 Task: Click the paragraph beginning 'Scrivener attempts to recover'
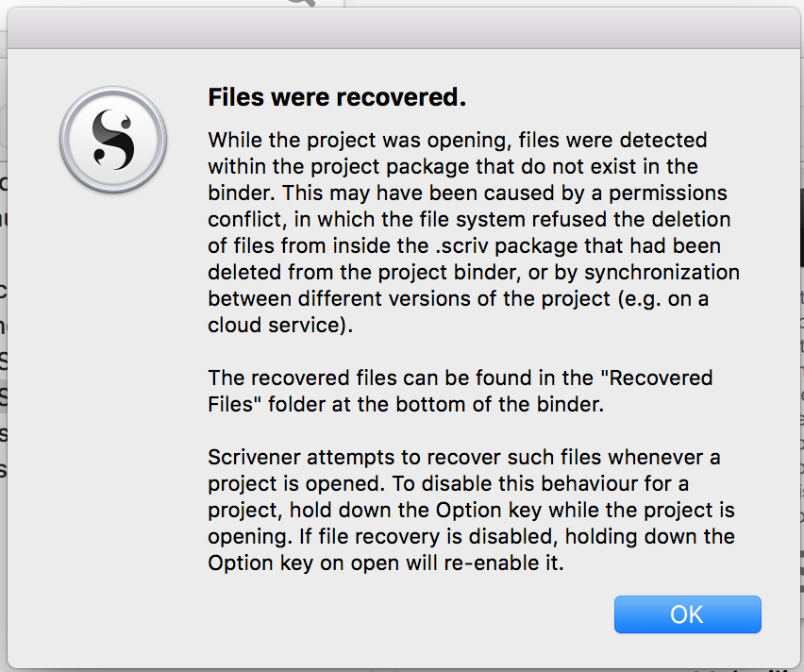471,510
